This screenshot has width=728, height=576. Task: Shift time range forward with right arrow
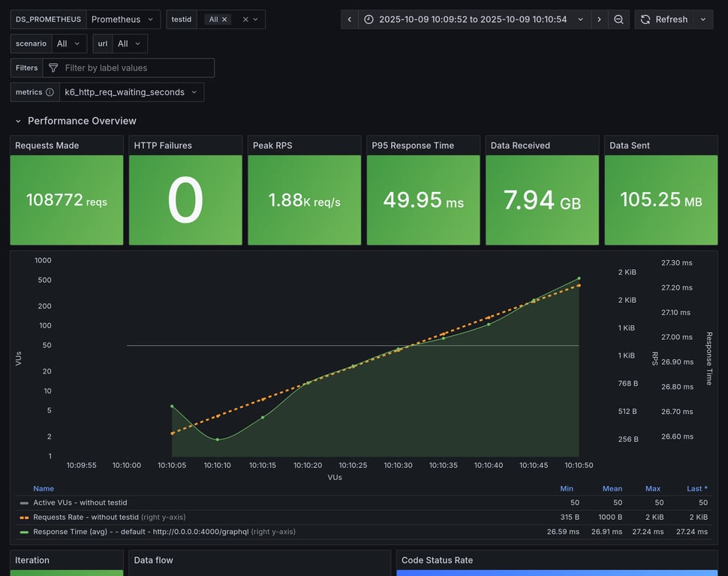(599, 19)
